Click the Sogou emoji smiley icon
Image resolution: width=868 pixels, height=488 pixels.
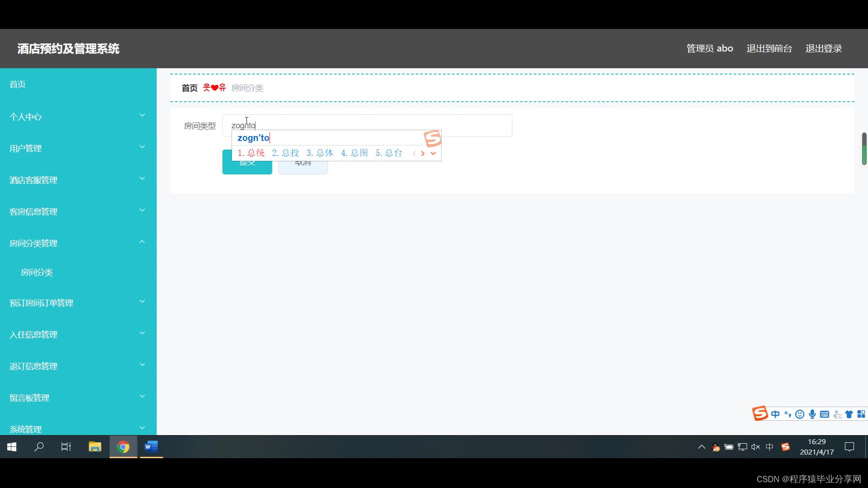800,414
